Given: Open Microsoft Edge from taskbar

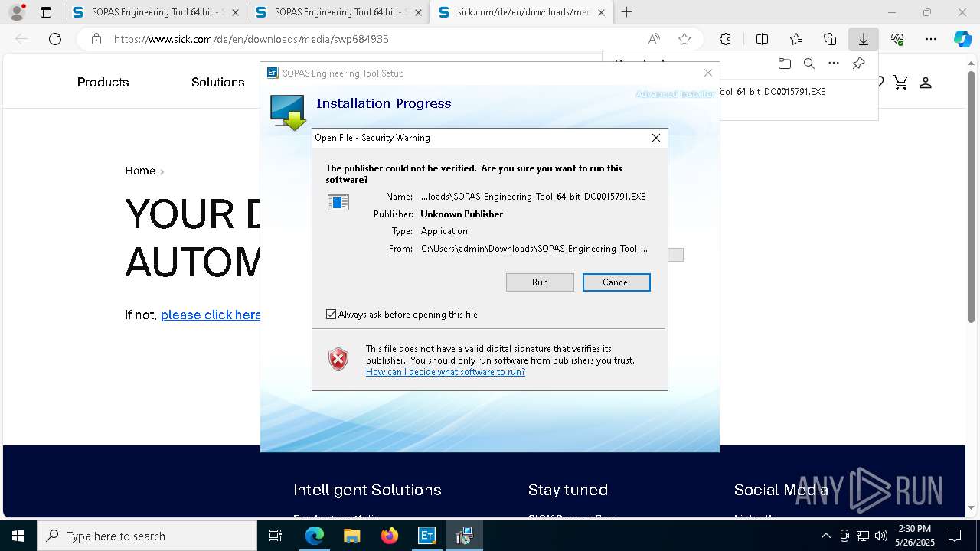Looking at the screenshot, I should pyautogui.click(x=315, y=536).
